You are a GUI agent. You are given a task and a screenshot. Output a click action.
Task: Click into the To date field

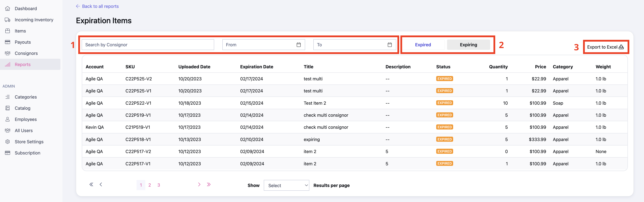pyautogui.click(x=354, y=45)
